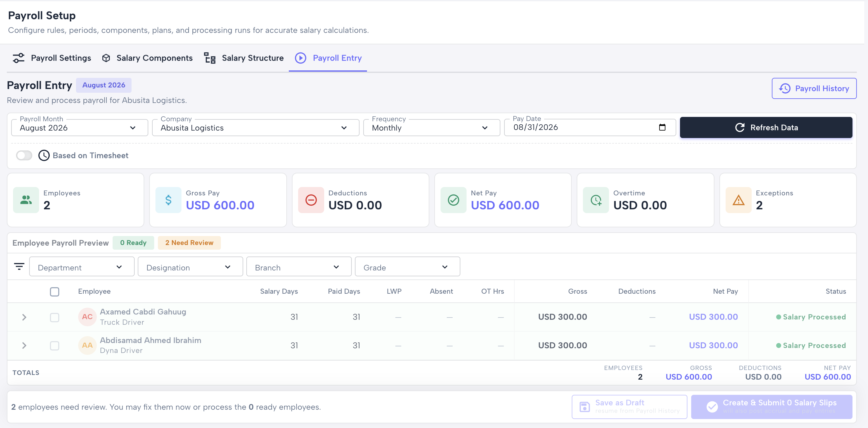
Task: Open Payroll History
Action: click(814, 89)
